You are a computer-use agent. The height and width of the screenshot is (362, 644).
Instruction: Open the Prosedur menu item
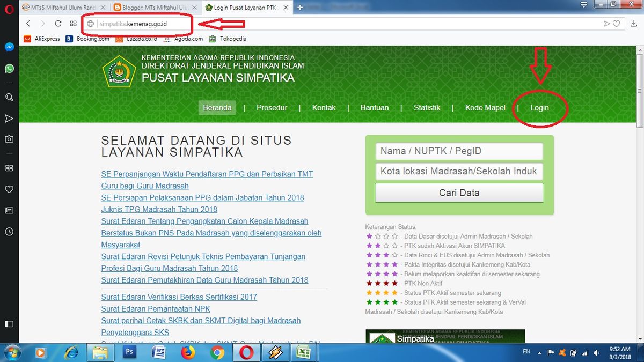tap(272, 107)
